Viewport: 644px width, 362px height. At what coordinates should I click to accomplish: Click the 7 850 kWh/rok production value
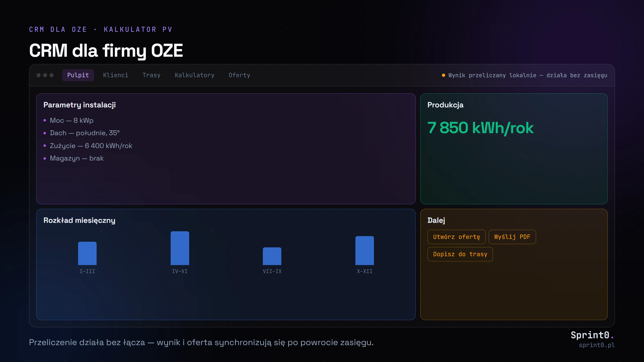tap(481, 128)
